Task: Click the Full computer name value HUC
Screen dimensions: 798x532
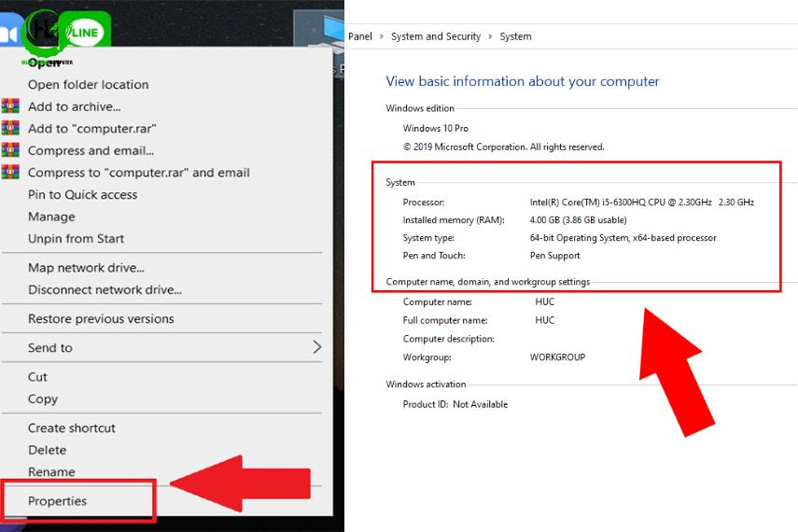Action: pyautogui.click(x=544, y=320)
